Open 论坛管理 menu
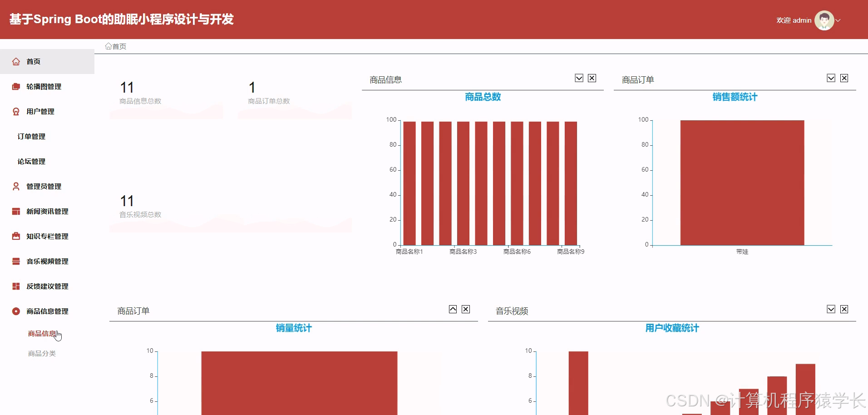868x415 pixels. (x=47, y=161)
